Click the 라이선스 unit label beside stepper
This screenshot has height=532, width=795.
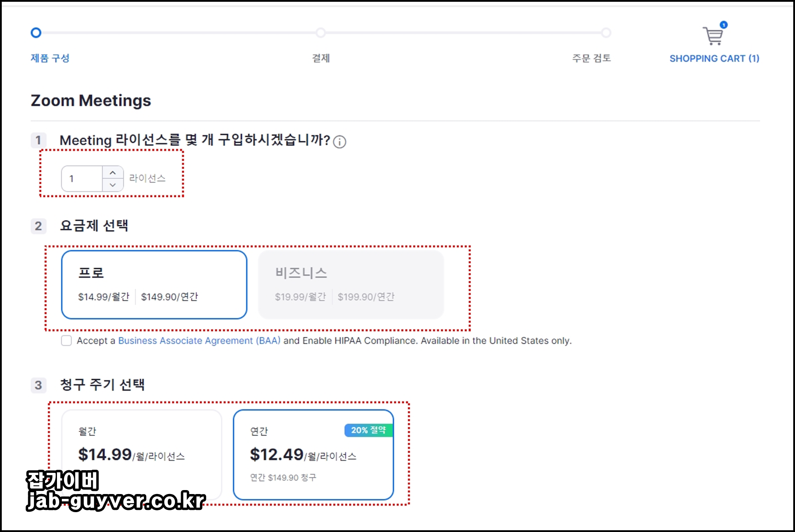point(148,178)
